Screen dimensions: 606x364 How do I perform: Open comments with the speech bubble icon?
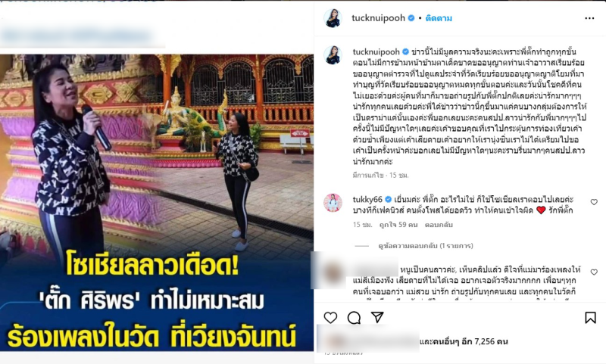point(354,318)
